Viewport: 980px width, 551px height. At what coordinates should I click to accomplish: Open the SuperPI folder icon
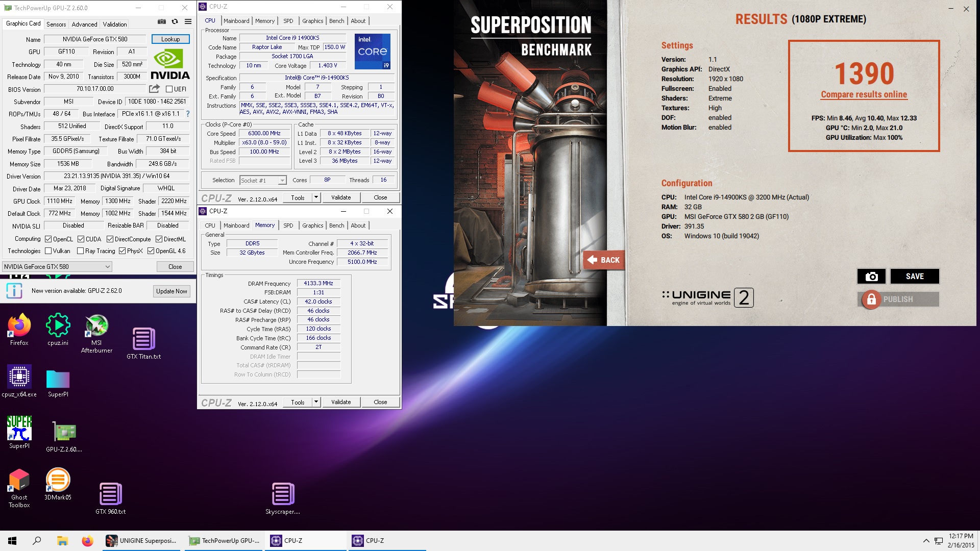(x=58, y=383)
